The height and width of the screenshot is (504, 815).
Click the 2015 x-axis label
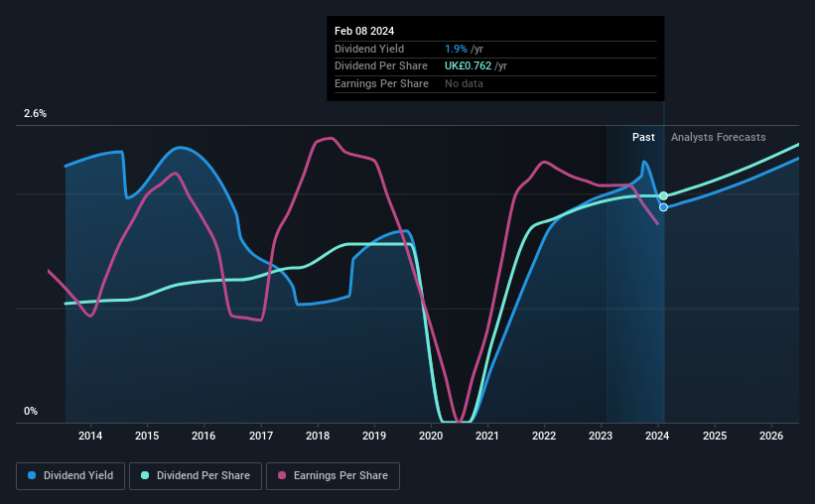pos(147,436)
